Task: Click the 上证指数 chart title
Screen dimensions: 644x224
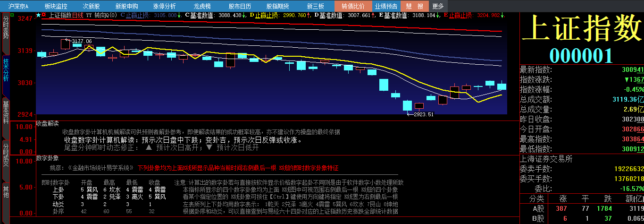Action: click(x=59, y=15)
